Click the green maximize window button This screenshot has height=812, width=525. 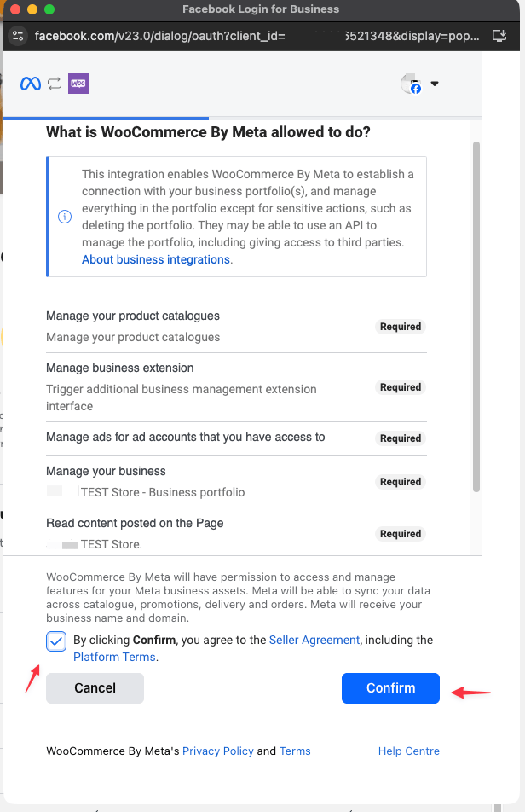[49, 9]
